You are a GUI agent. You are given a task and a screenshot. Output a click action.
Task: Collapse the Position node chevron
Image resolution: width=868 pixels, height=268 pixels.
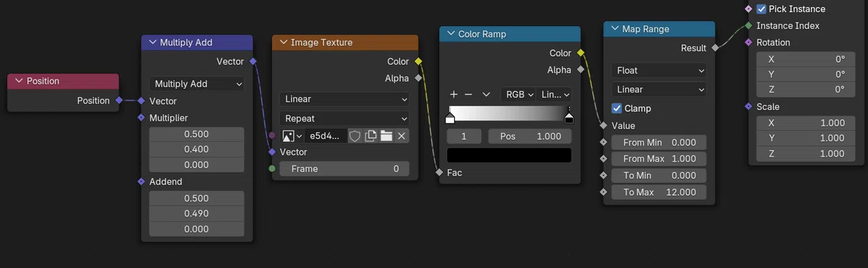coord(19,81)
